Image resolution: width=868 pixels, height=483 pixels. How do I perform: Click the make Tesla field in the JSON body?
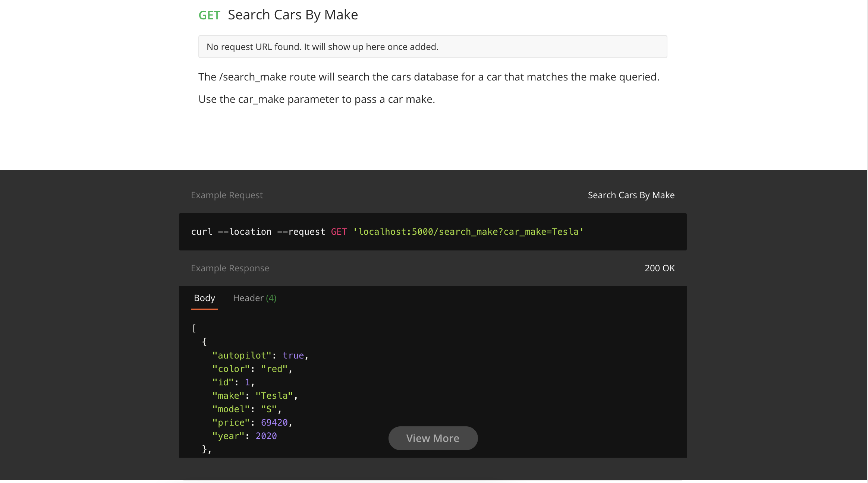point(255,395)
